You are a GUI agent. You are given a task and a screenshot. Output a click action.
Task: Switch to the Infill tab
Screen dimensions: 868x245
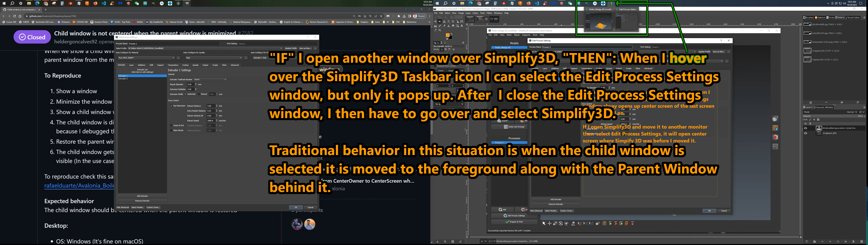click(151, 65)
